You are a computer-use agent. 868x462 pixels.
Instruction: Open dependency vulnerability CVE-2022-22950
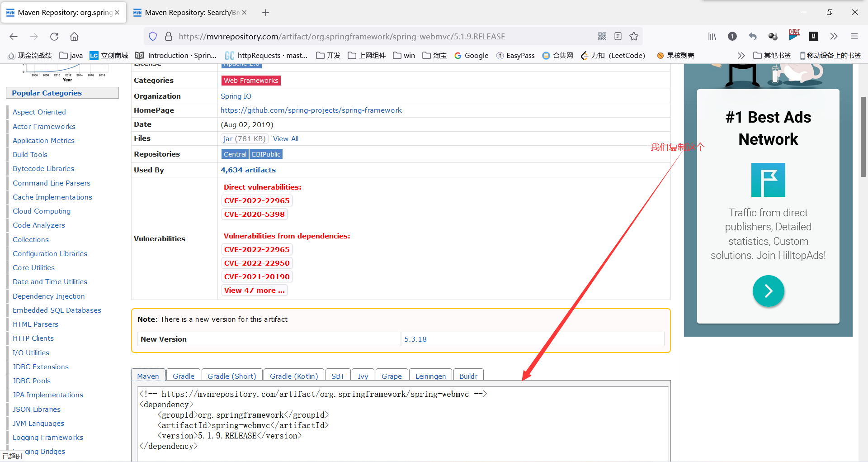[x=257, y=263]
